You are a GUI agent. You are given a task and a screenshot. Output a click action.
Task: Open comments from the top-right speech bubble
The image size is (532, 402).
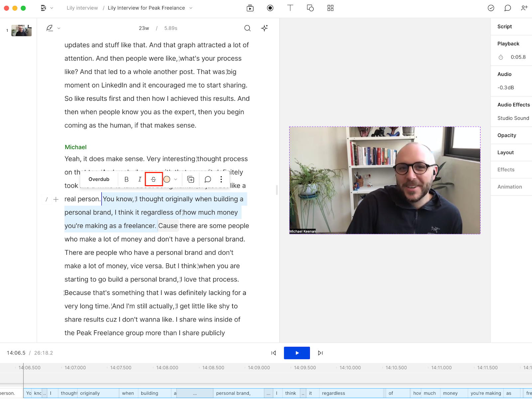[x=508, y=8]
